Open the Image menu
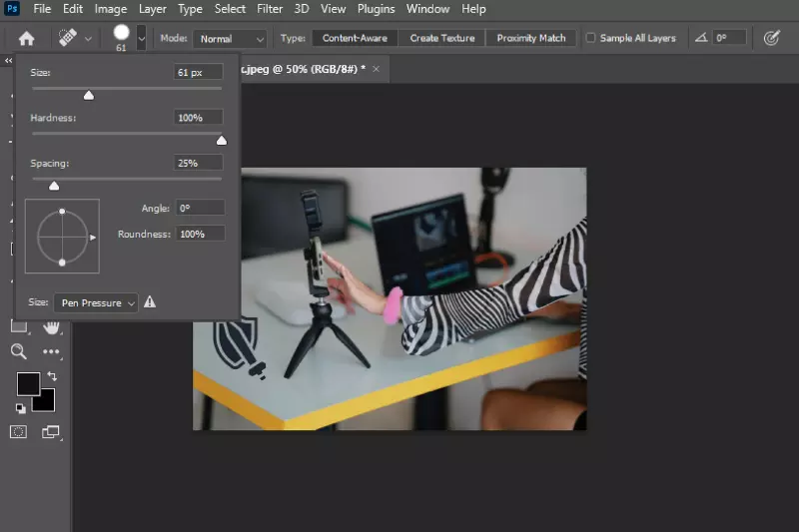This screenshot has height=532, width=799. (x=111, y=9)
